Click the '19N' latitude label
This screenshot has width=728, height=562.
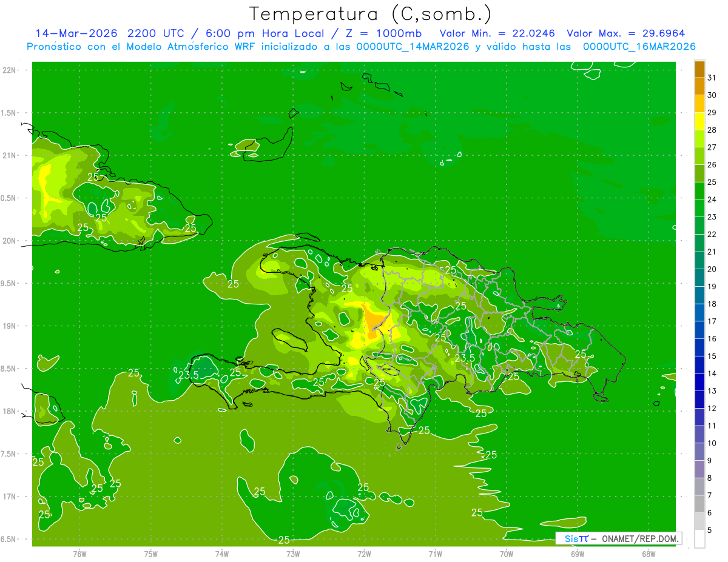click(10, 326)
